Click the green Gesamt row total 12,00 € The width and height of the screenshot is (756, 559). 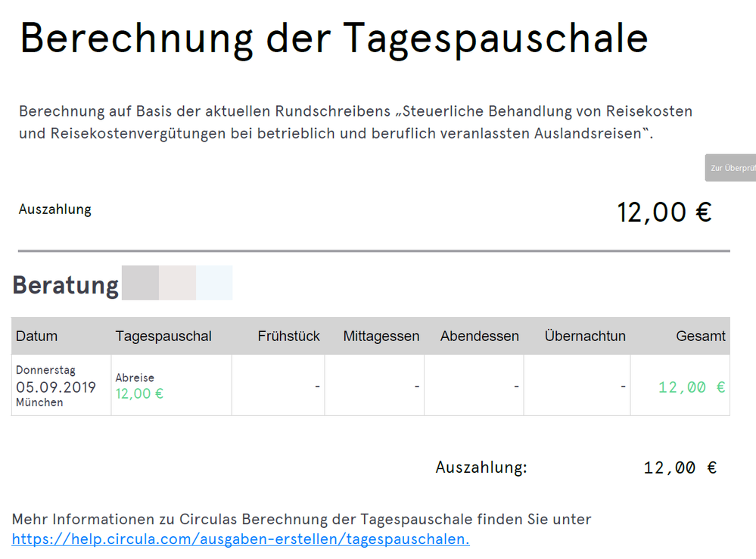pyautogui.click(x=692, y=387)
